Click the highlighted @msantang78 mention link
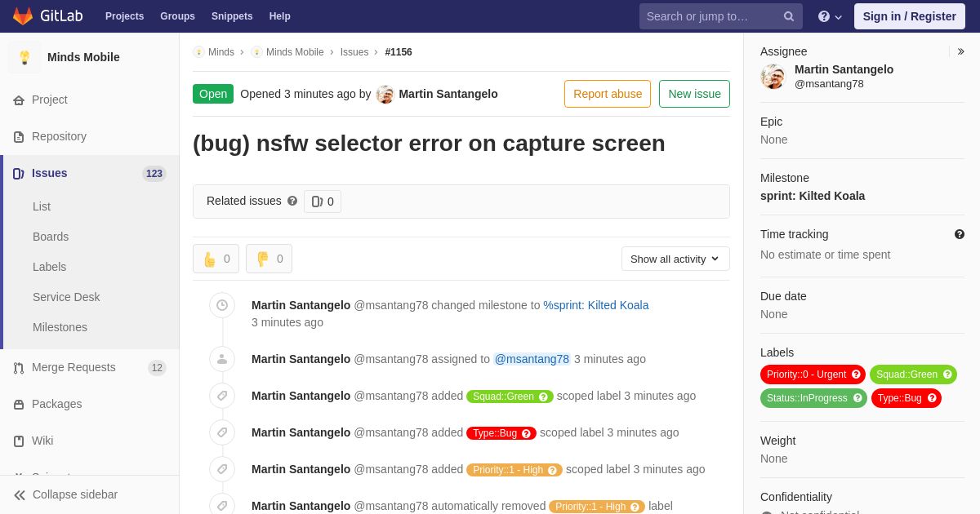This screenshot has width=980, height=514. 532,359
